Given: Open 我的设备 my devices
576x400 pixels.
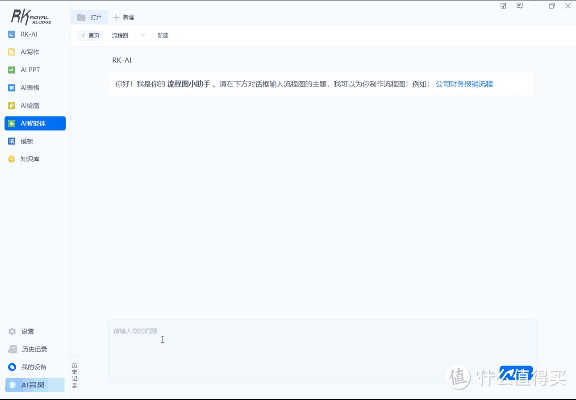Looking at the screenshot, I should (27, 367).
